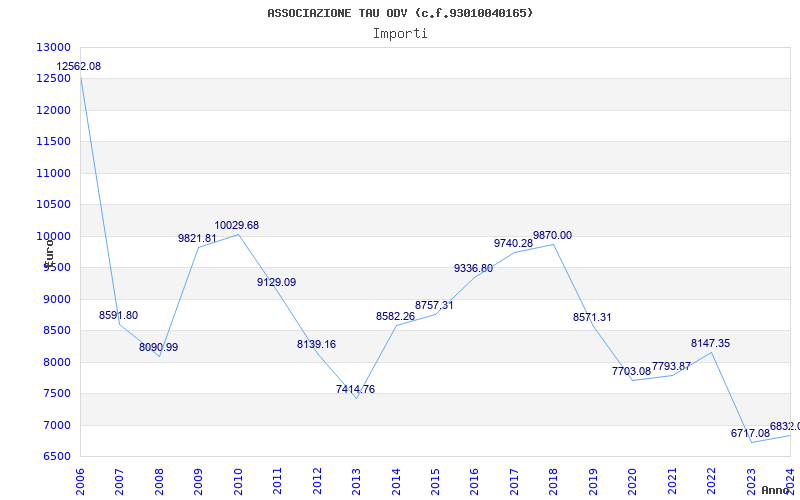Click the y-axis value 7000
This screenshot has width=800, height=500.
click(x=56, y=425)
